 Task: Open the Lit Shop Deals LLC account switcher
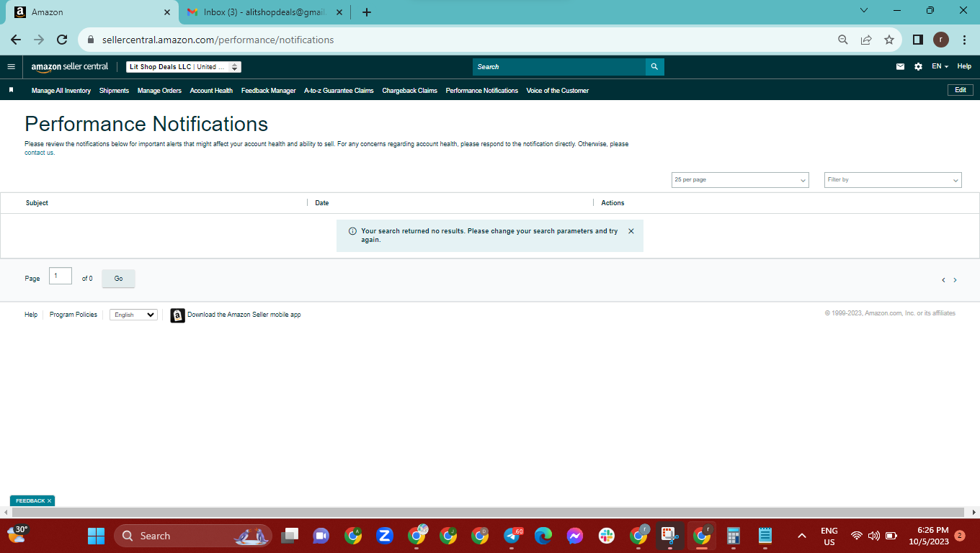[184, 67]
